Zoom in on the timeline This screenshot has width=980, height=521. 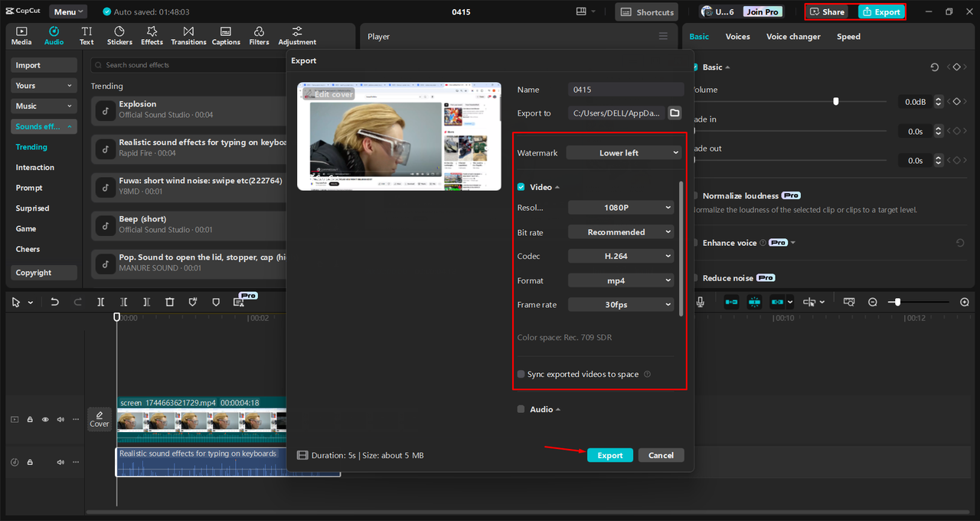click(x=965, y=302)
